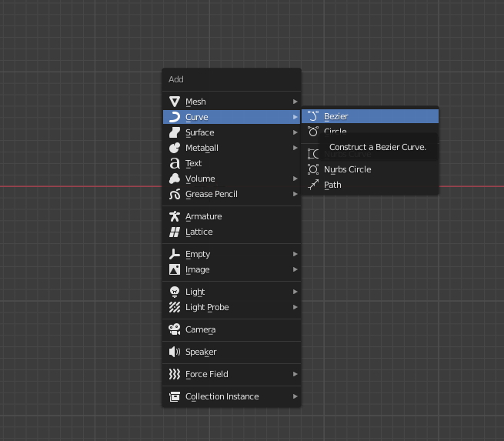Expand the Grease Pencil submenu arrow
This screenshot has height=441, width=504.
point(295,194)
